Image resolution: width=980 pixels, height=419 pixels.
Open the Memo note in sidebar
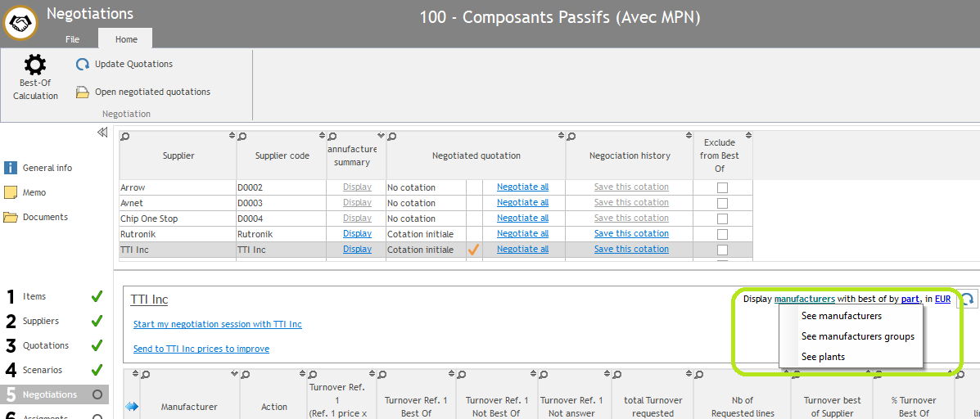[x=11, y=192]
